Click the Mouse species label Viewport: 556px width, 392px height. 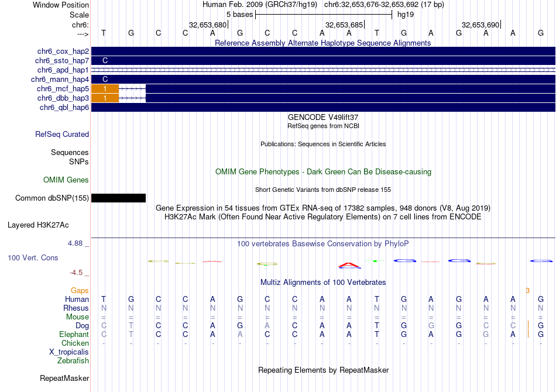tap(77, 317)
